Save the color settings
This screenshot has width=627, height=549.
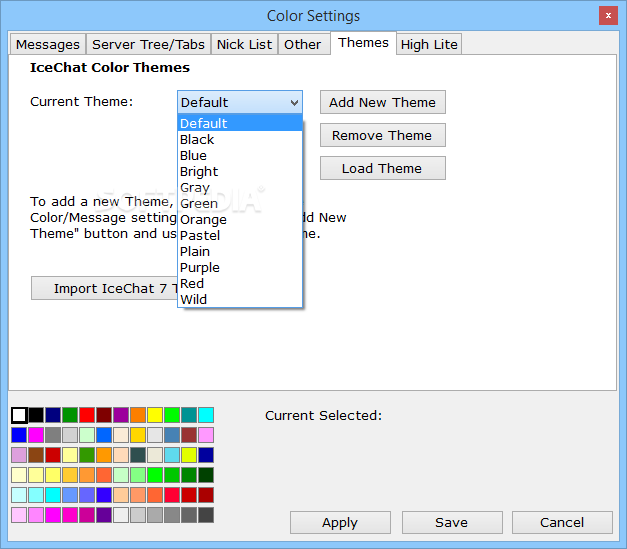click(x=452, y=523)
